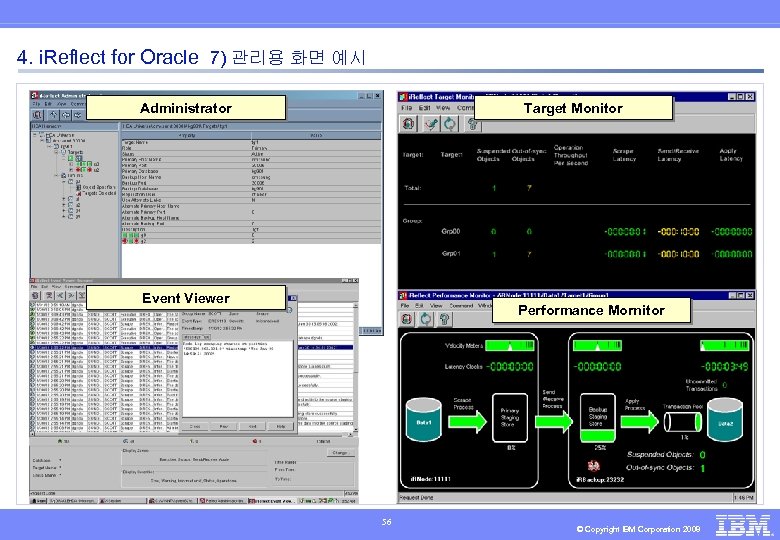This screenshot has height=540, width=780.
Task: Click refresh icon in Performance Monitor toolbar
Action: tap(426, 319)
